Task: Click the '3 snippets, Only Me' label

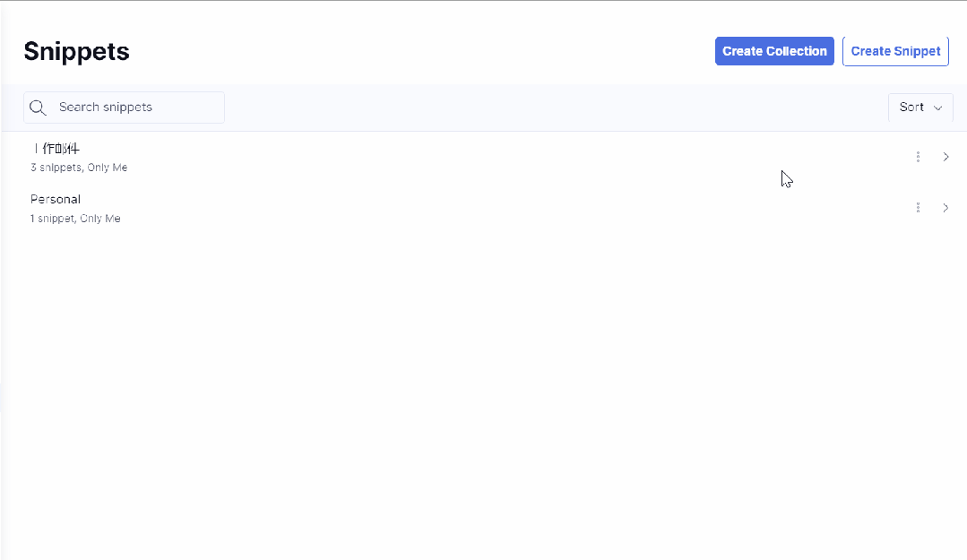Action: 79,167
